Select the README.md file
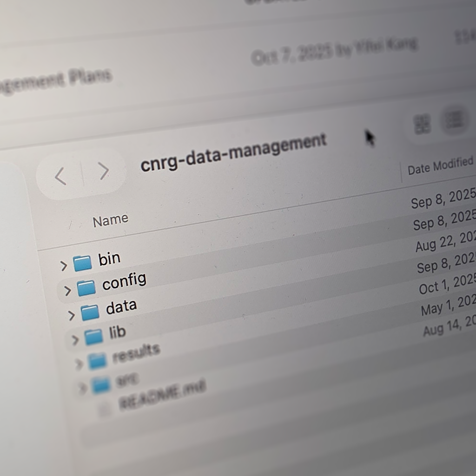This screenshot has width=476, height=476. pos(162,395)
